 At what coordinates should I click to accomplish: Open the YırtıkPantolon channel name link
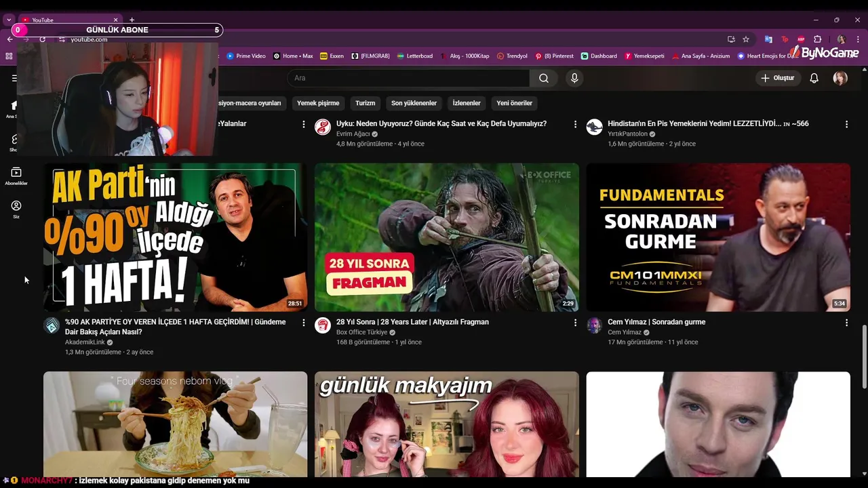tap(627, 134)
